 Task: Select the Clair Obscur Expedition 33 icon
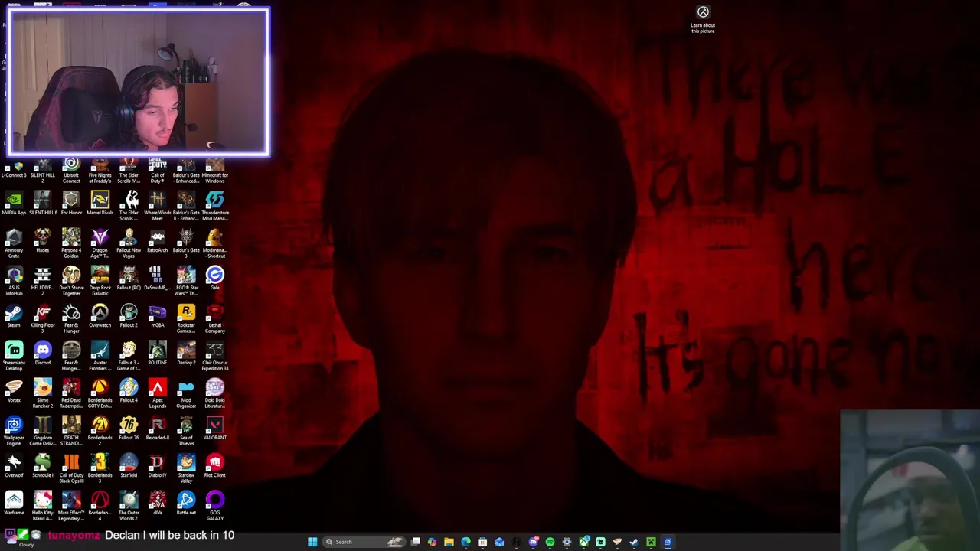click(214, 355)
